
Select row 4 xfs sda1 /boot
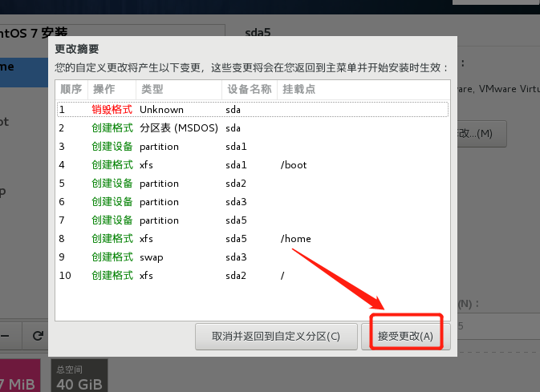point(253,165)
